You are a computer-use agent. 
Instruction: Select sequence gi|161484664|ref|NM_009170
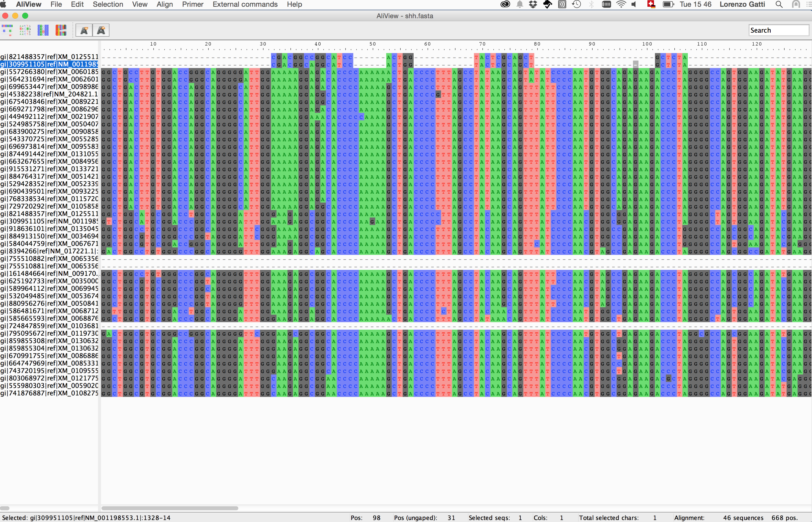(49, 274)
